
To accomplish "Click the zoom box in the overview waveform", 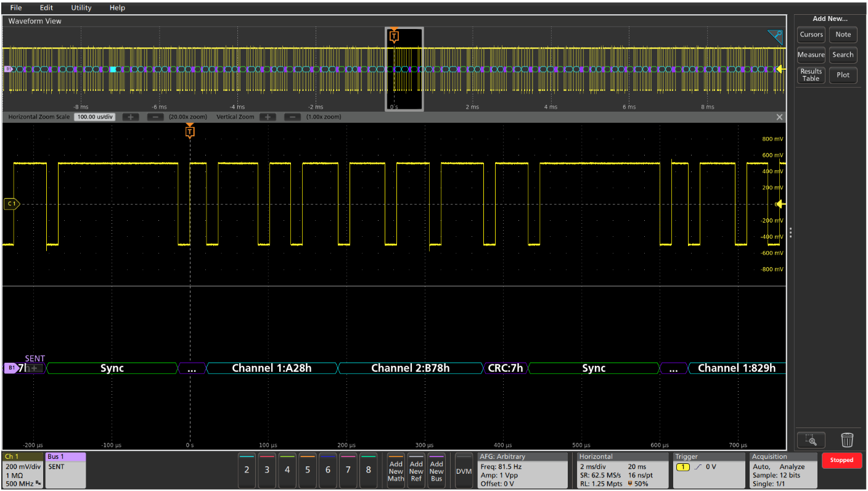I will (404, 69).
